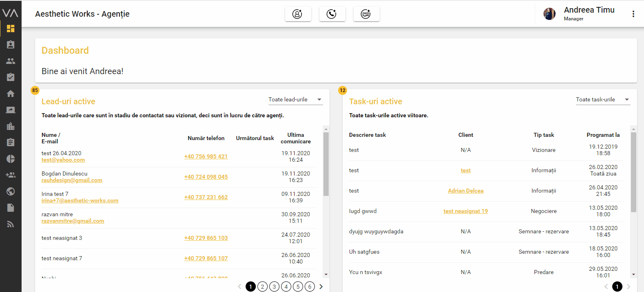Open the Adrian Delcea client link
The height and width of the screenshot is (292, 644).
pyautogui.click(x=466, y=191)
